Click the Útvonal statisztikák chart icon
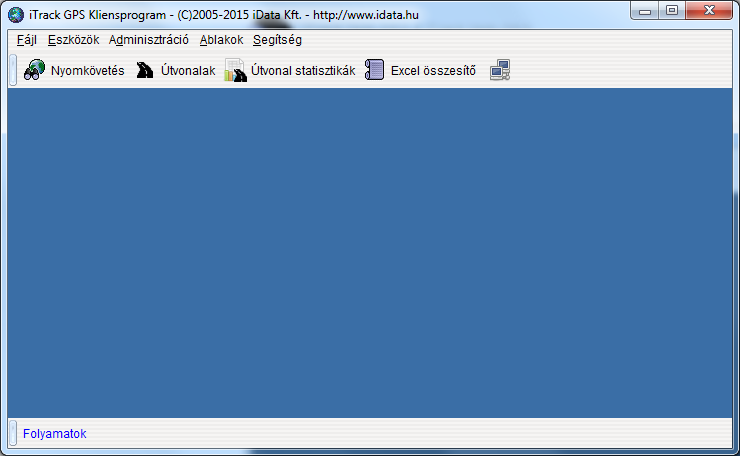The image size is (740, 456). (235, 70)
